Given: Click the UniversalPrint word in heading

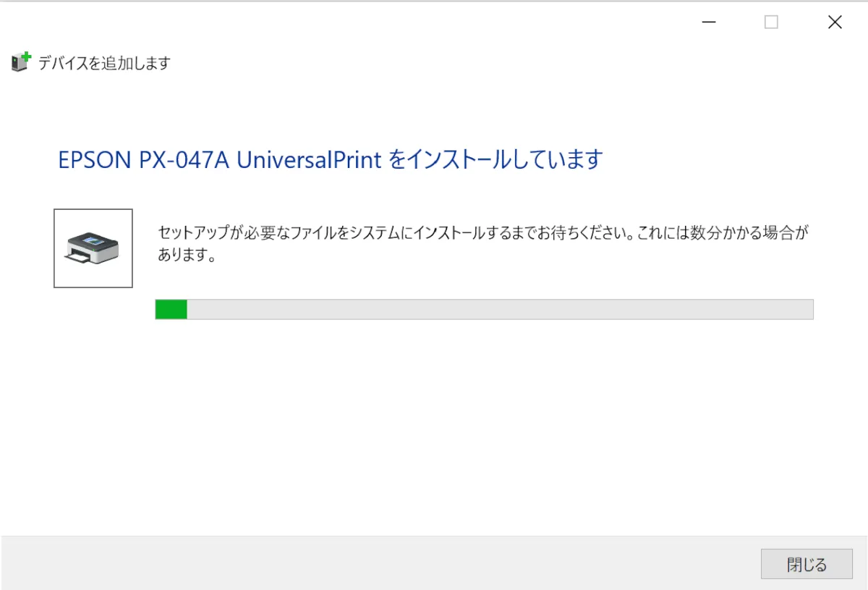Looking at the screenshot, I should click(309, 159).
